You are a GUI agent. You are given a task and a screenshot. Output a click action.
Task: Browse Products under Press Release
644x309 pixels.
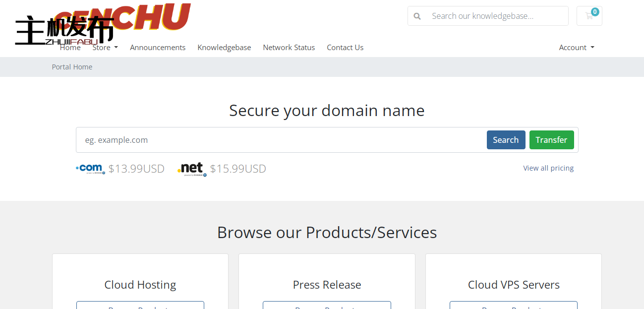[x=327, y=306]
